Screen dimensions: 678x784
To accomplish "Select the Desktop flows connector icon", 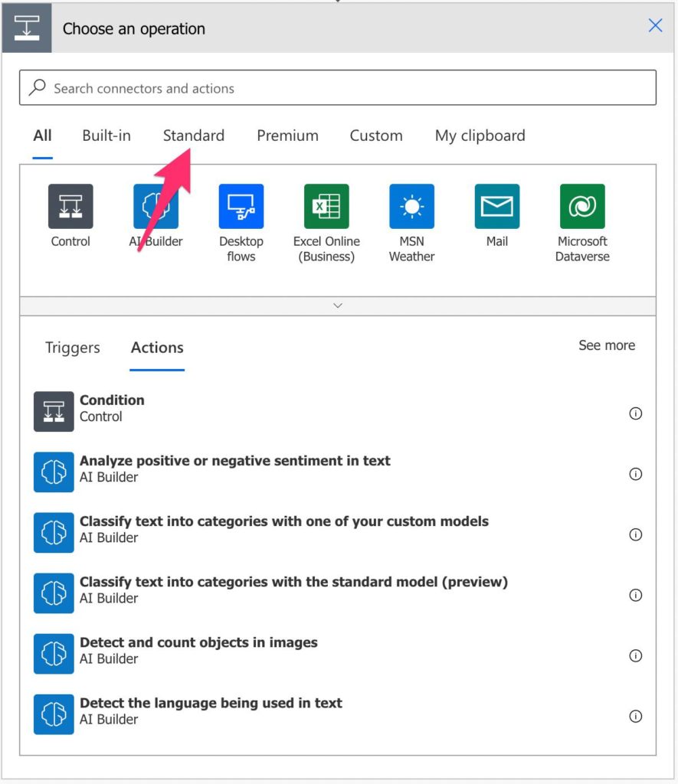I will pyautogui.click(x=241, y=205).
